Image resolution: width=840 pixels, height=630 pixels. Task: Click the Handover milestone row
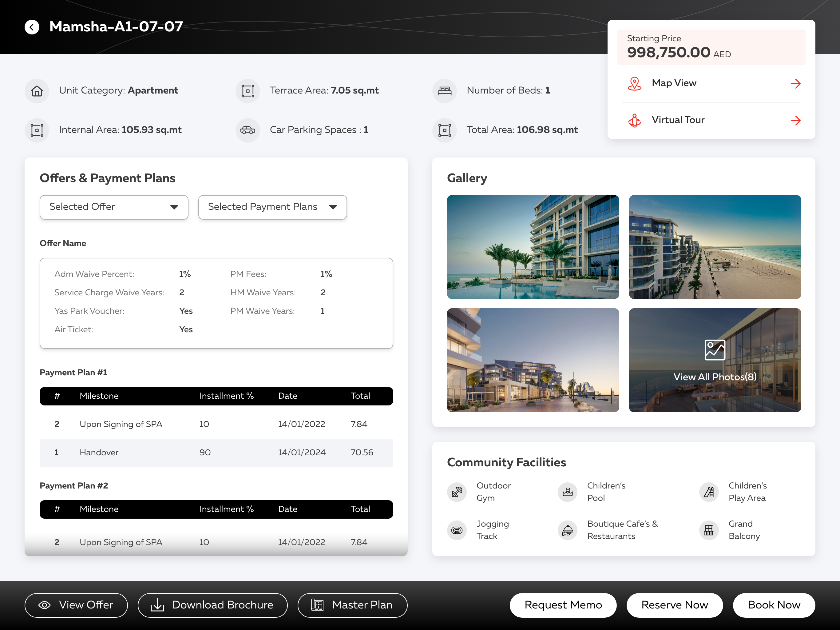[216, 453]
